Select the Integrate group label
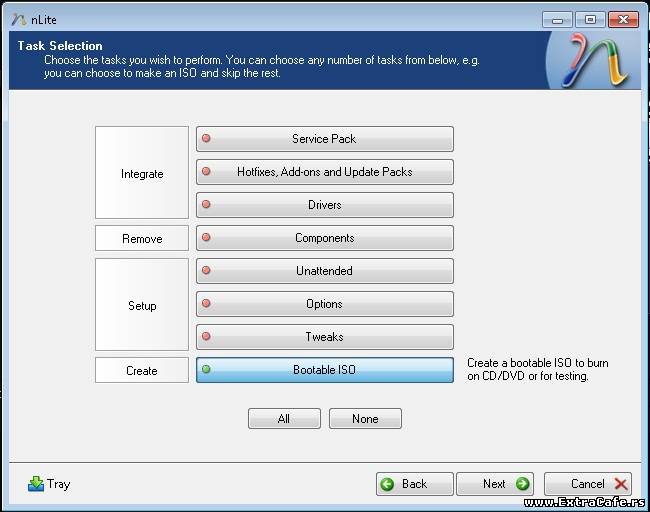The image size is (650, 512). [142, 173]
